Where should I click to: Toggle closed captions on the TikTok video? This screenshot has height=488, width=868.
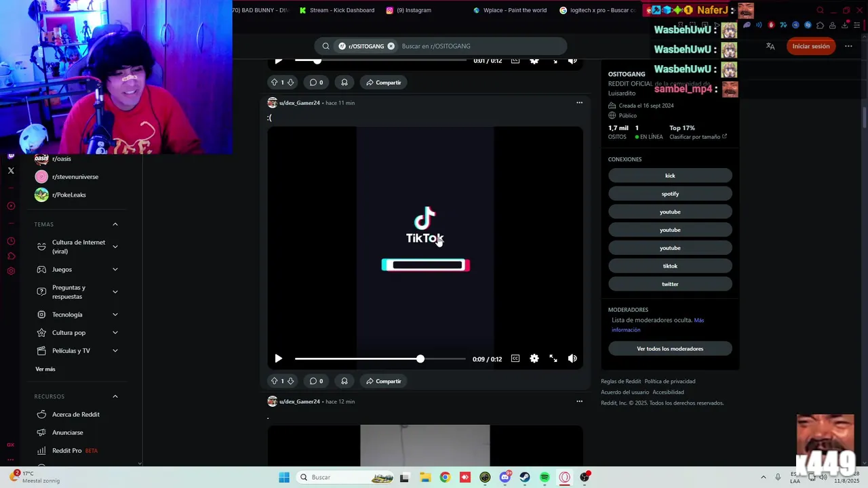click(515, 359)
